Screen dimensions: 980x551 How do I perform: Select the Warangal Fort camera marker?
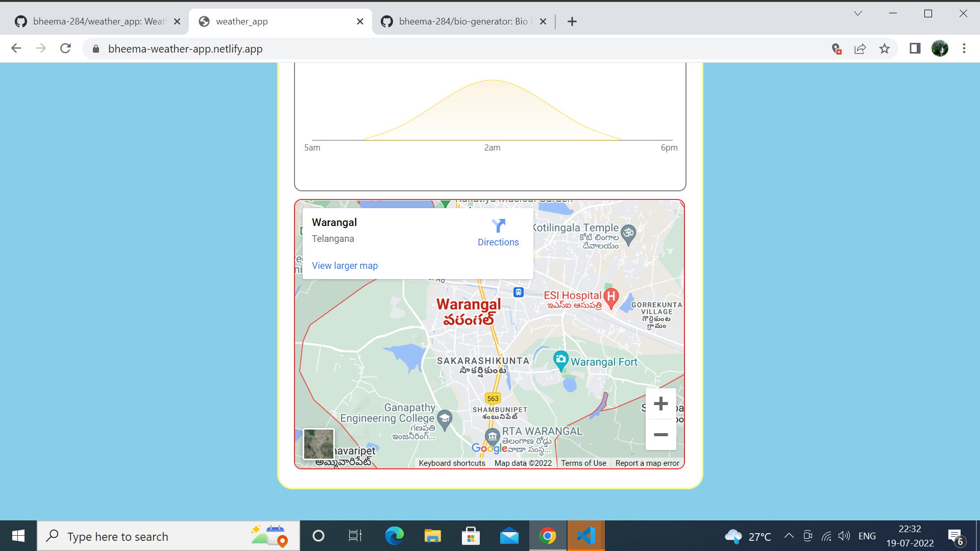click(560, 361)
